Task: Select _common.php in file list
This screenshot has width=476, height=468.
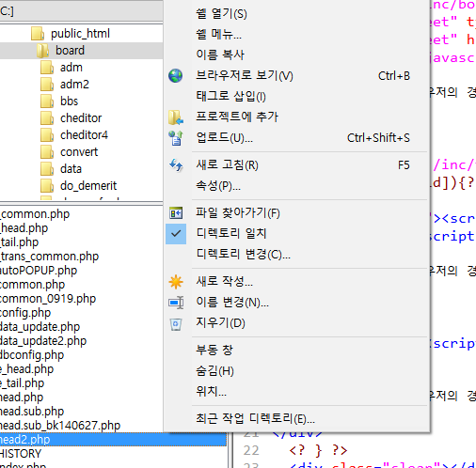Action: tap(35, 214)
